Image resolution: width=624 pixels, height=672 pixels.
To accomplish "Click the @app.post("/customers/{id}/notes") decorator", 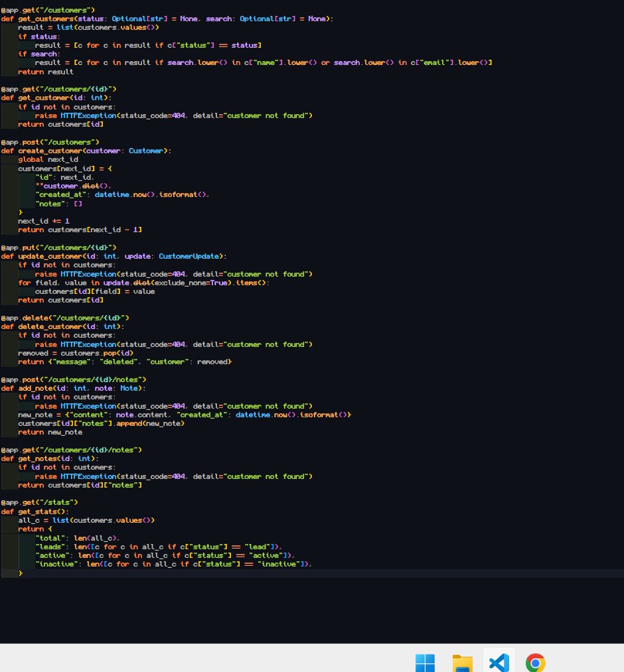I will click(x=73, y=379).
